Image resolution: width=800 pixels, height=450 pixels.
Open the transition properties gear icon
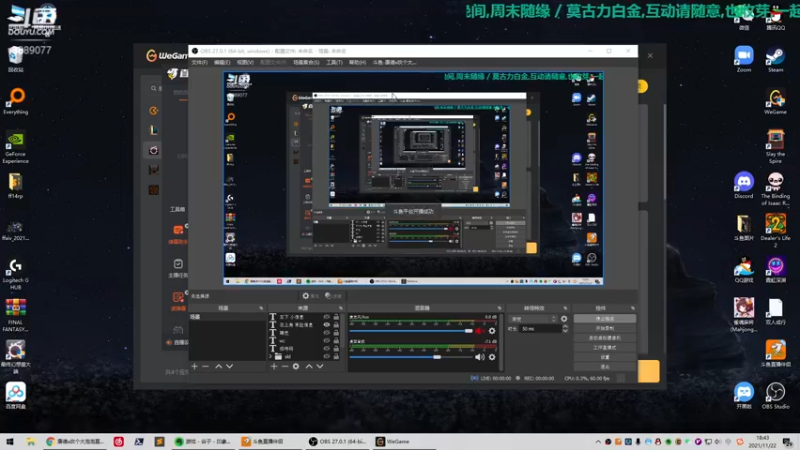pos(564,319)
